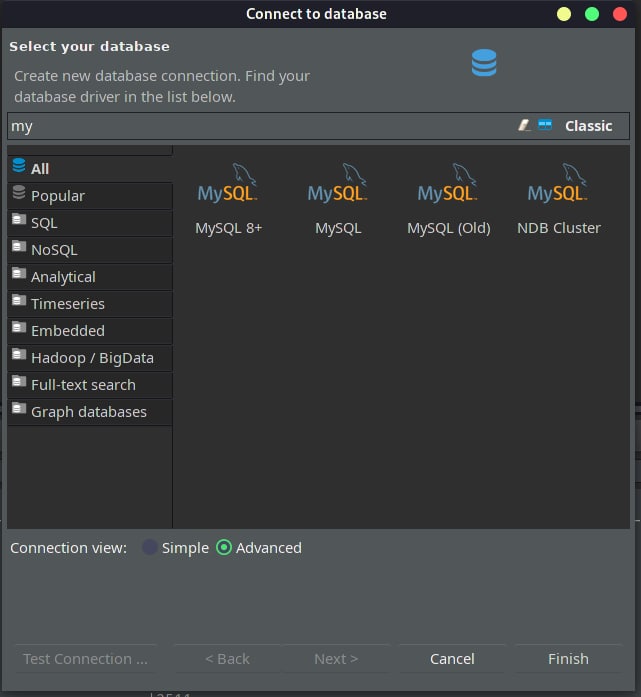Click the All category database icon
641x697 pixels.
coord(19,165)
